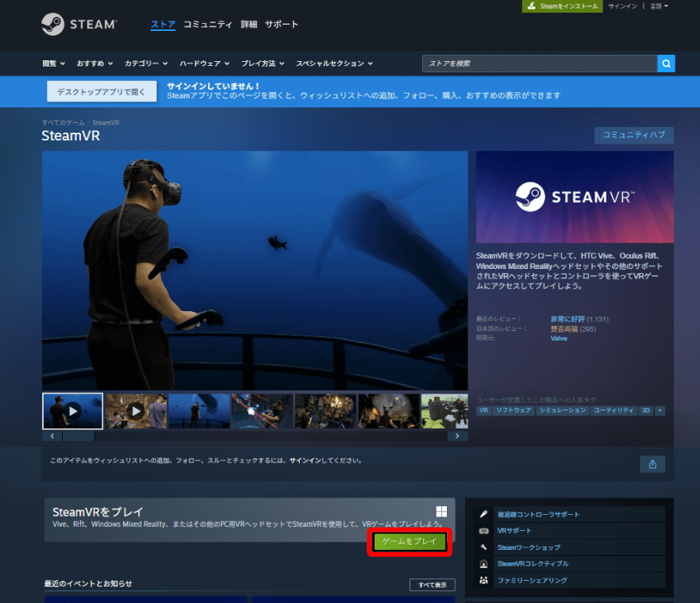This screenshot has height=603, width=700.
Task: Click the green ゲームをプレイ button
Action: [410, 541]
